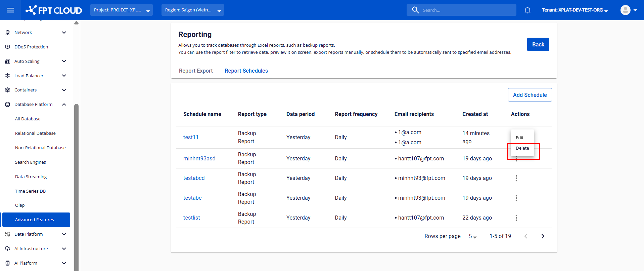Select Advanced Features in sidebar

[36, 220]
